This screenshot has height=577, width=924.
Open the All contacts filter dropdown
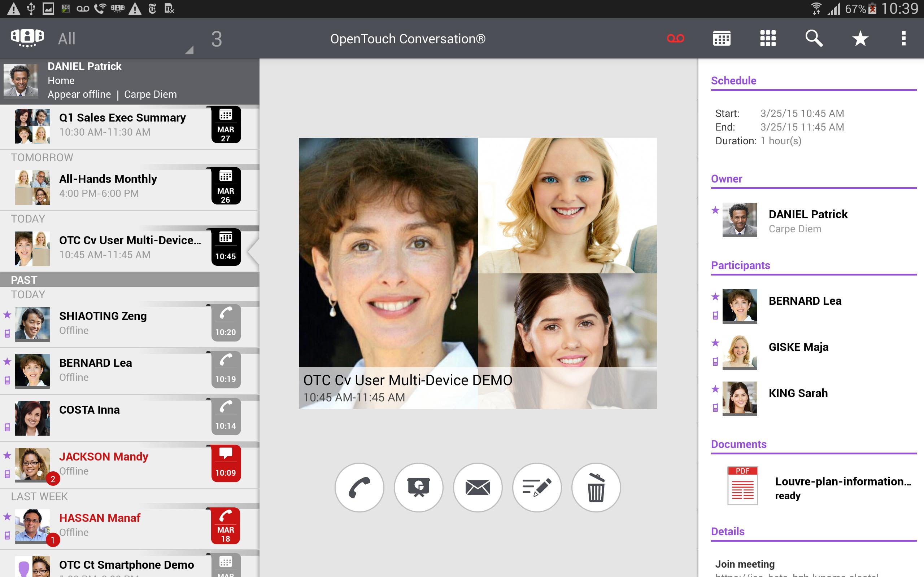pyautogui.click(x=114, y=38)
